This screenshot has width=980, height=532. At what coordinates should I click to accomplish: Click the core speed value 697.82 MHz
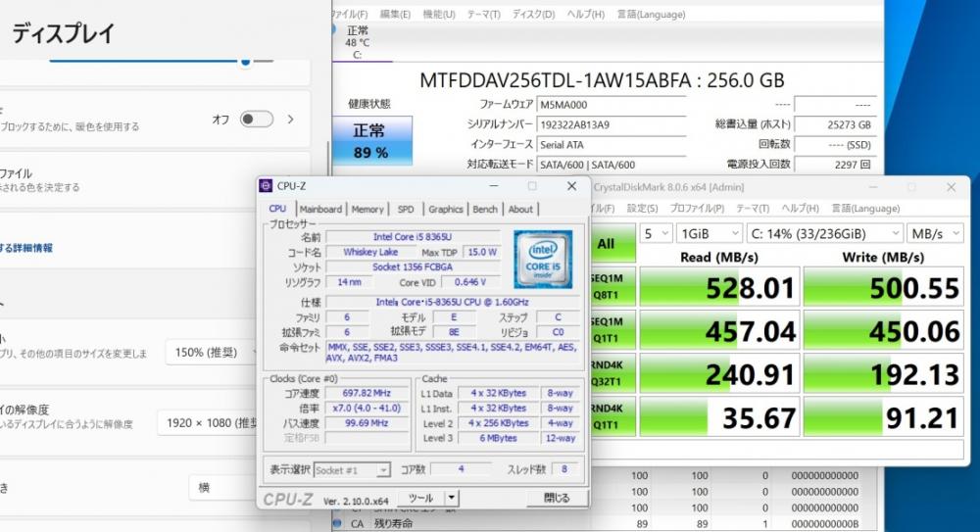[367, 393]
